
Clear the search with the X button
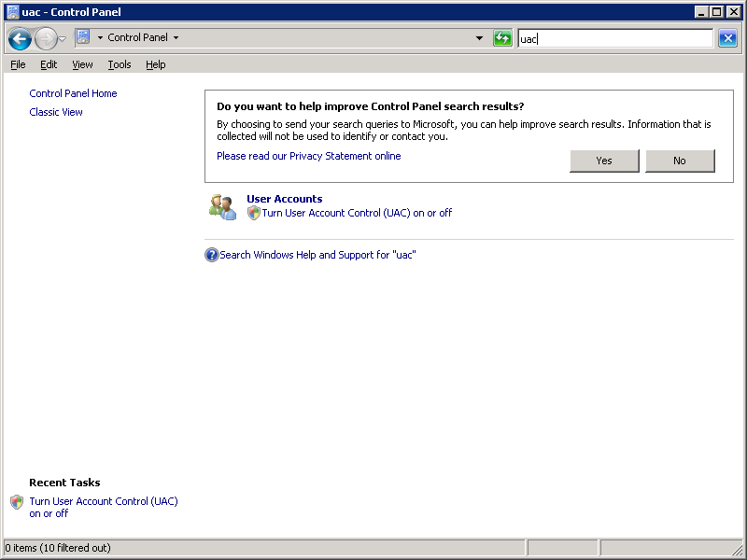(727, 38)
